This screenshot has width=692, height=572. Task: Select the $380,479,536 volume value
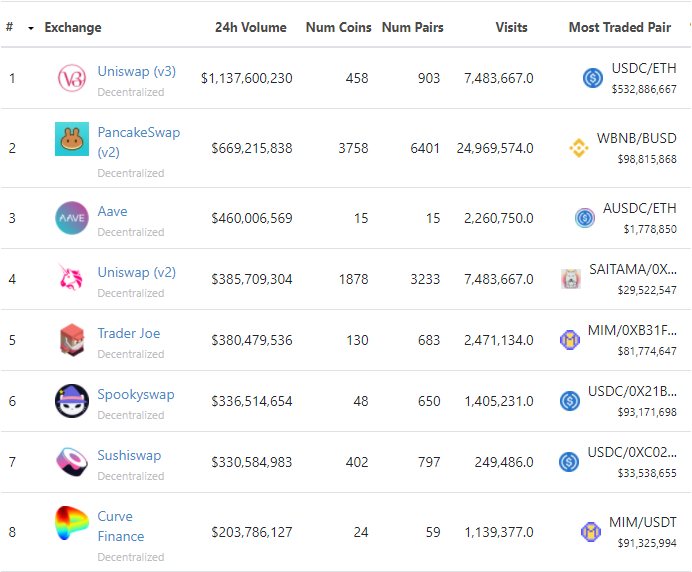252,340
